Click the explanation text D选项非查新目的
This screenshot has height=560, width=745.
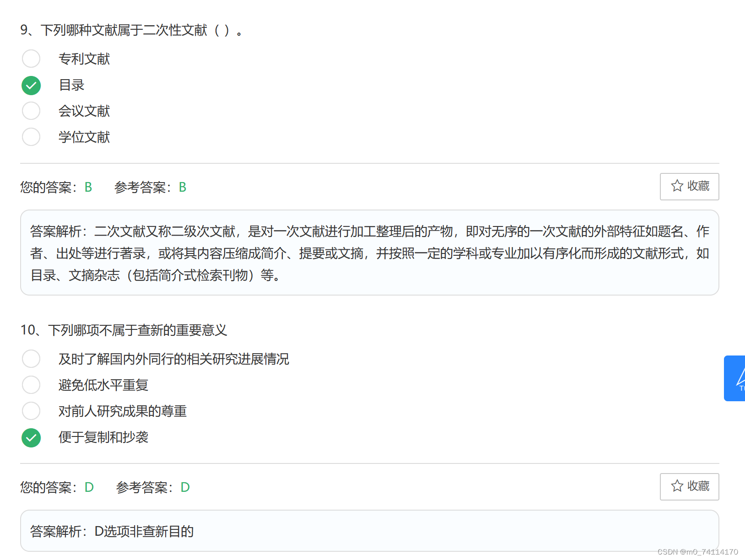[x=144, y=531]
